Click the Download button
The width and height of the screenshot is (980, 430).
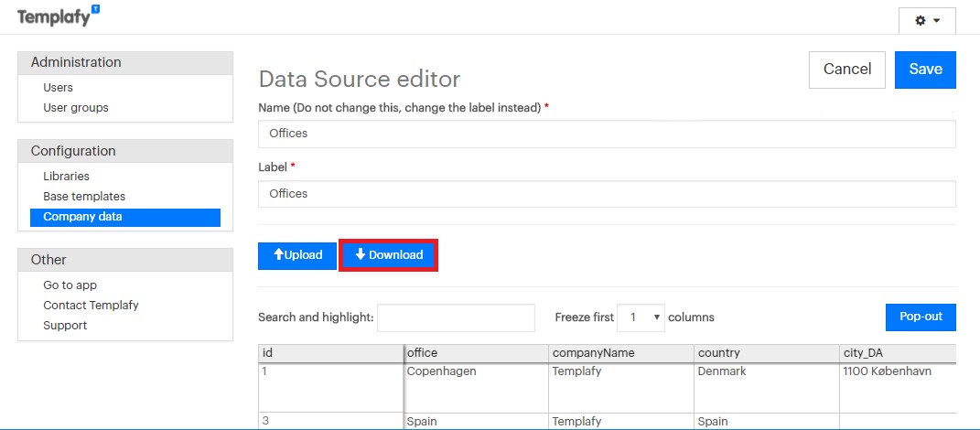tap(389, 255)
